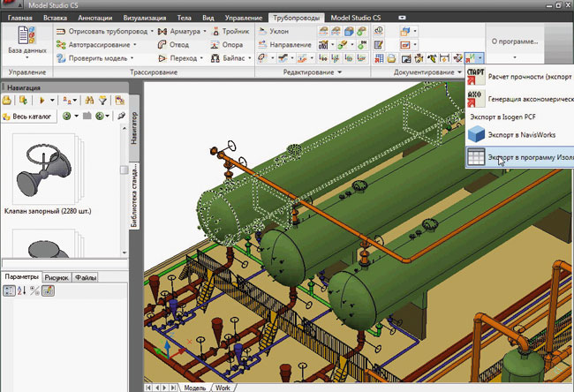Expand the Отрисовать трубопровод dropdown arrow

point(152,31)
